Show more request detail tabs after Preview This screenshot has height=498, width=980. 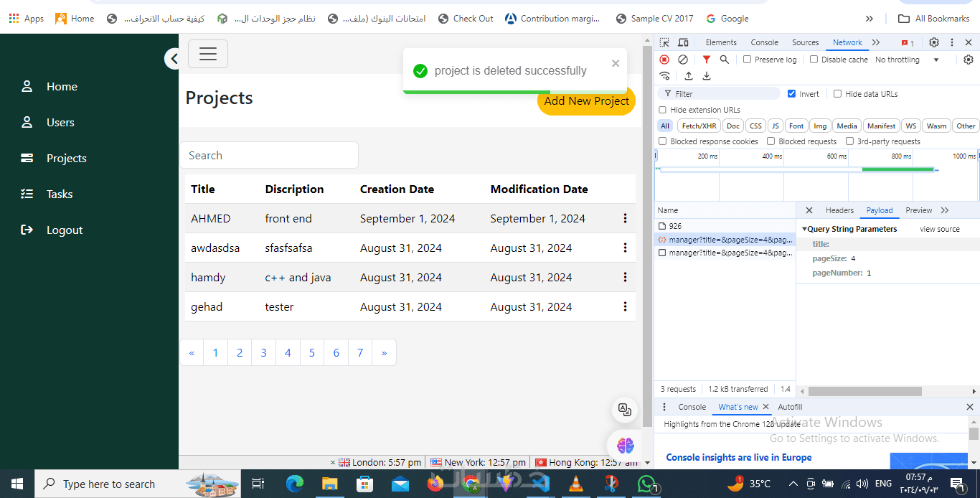tap(945, 210)
